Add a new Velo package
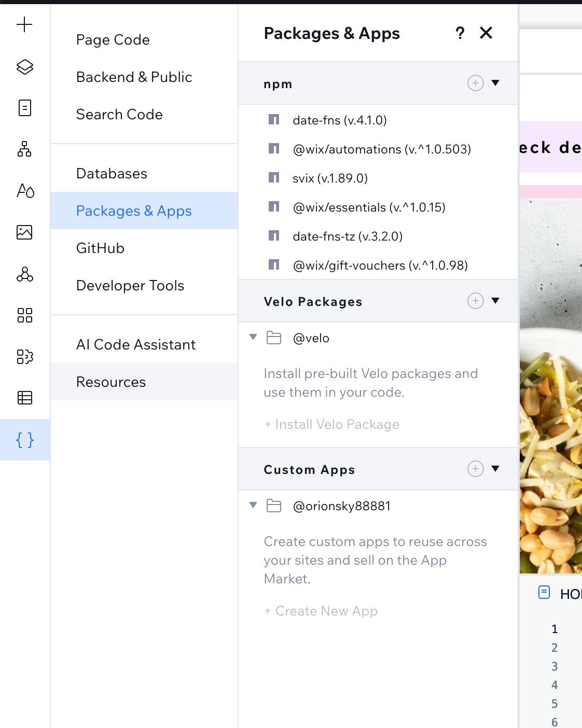 (476, 301)
